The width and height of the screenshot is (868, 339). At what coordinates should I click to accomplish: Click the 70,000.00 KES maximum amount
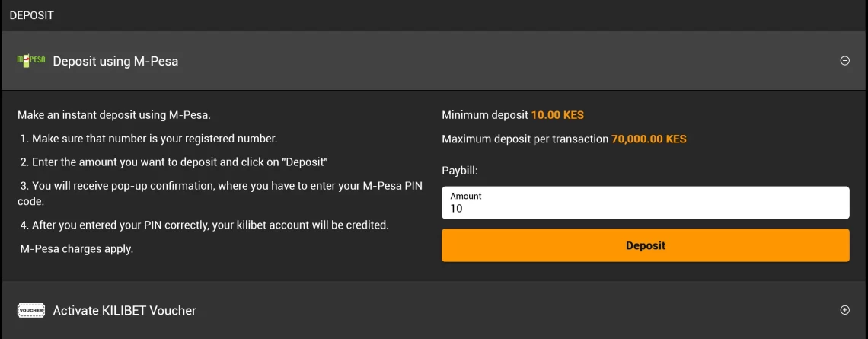pos(649,139)
